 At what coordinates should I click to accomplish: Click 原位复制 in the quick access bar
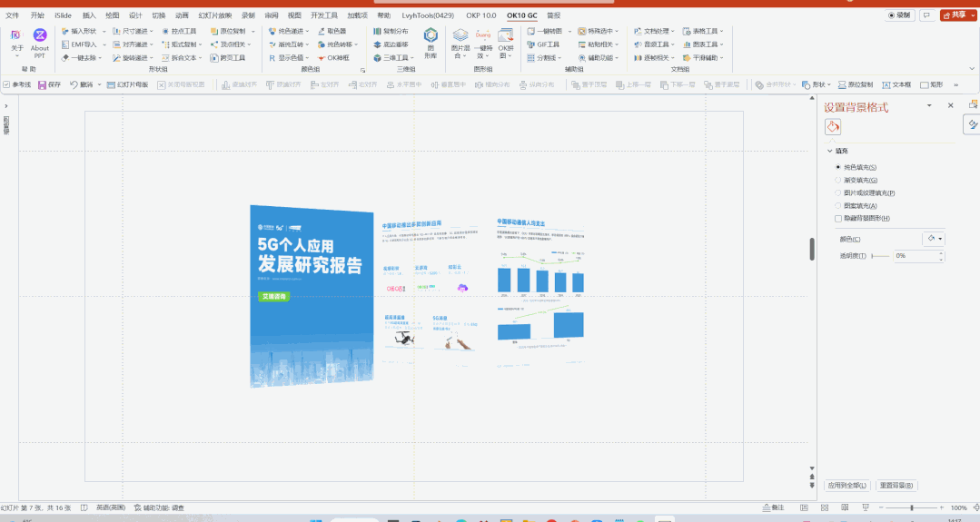[856, 84]
